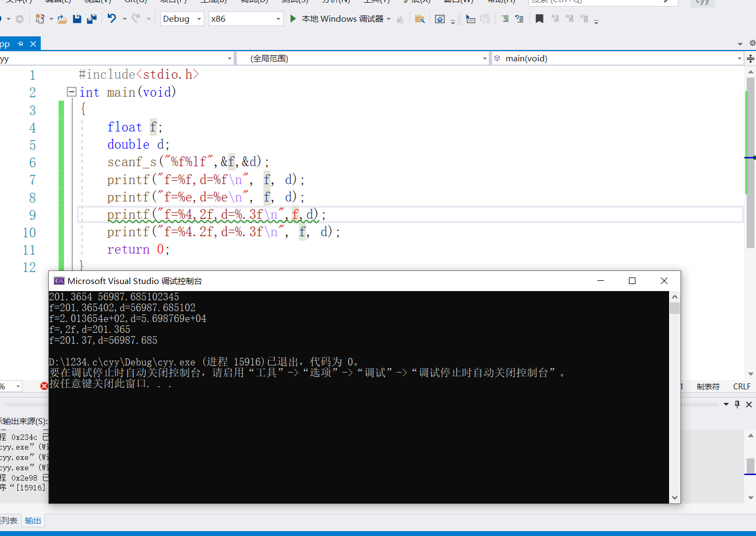756x536 pixels.
Task: Undo the last edit
Action: (x=112, y=18)
